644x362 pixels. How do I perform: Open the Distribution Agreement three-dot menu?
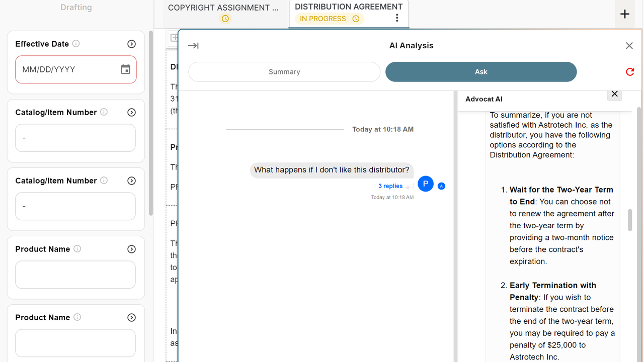(x=397, y=18)
